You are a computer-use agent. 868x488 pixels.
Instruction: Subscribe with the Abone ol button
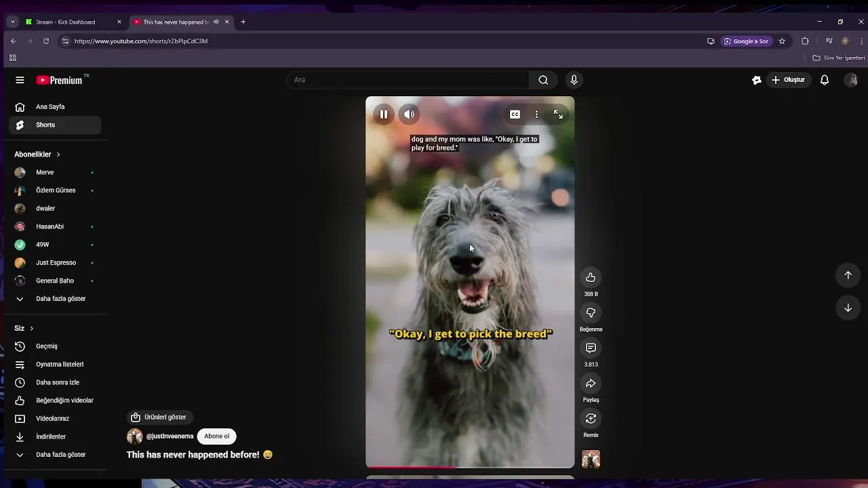pos(217,436)
